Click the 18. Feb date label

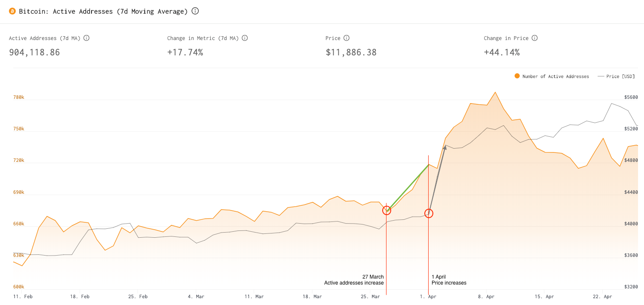(x=80, y=296)
